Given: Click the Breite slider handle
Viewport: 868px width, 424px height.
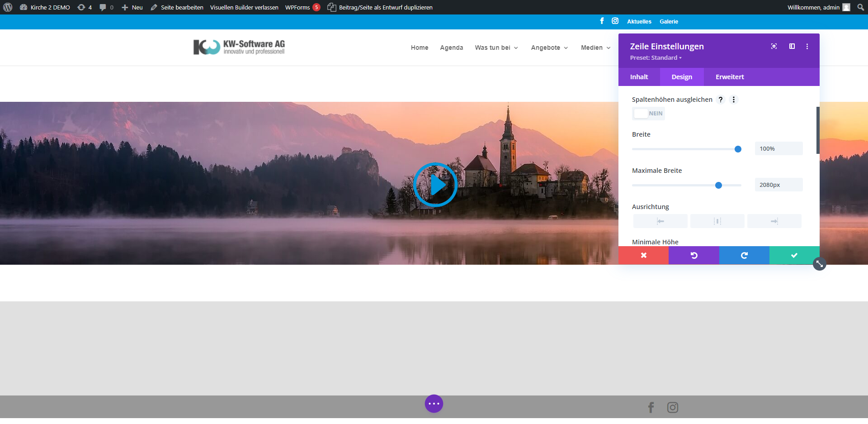Looking at the screenshot, I should [738, 149].
